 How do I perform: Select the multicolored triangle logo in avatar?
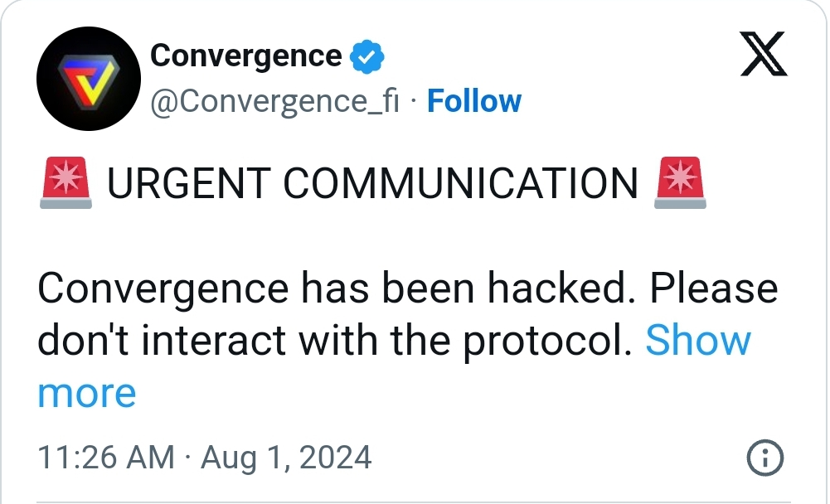pos(89,81)
